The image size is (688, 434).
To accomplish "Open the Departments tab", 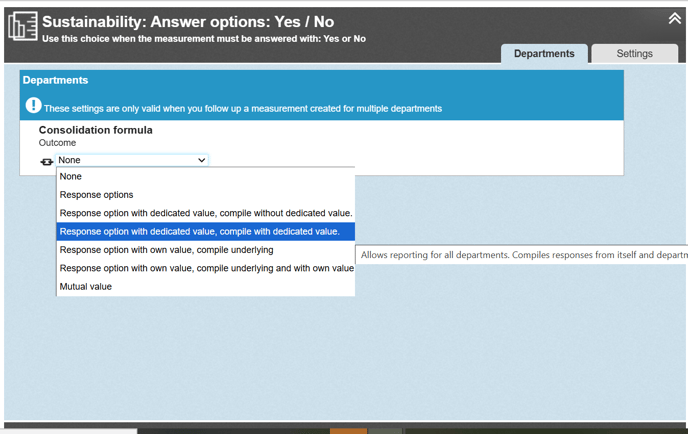I will pyautogui.click(x=544, y=54).
